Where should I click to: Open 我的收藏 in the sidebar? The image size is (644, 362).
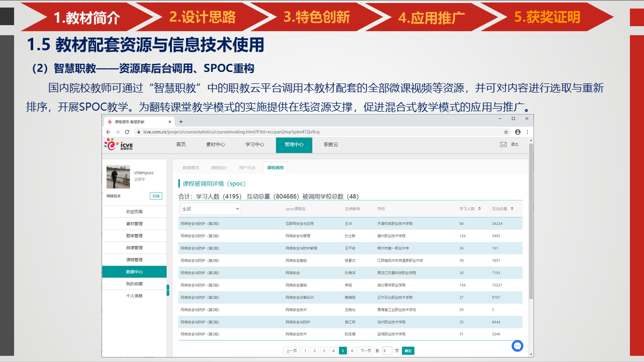[134, 284]
